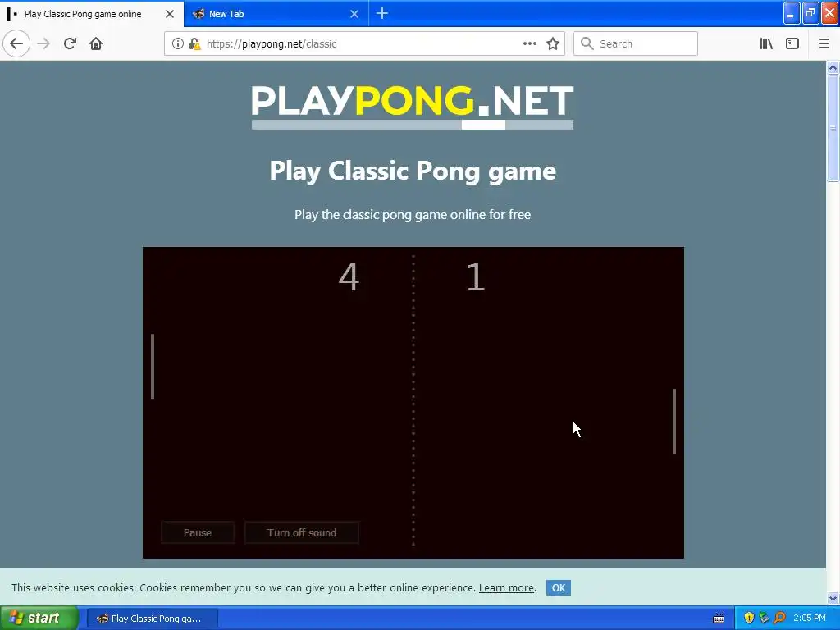Image resolution: width=840 pixels, height=630 pixels.
Task: Click the page scrollbar up arrow
Action: [x=833, y=67]
